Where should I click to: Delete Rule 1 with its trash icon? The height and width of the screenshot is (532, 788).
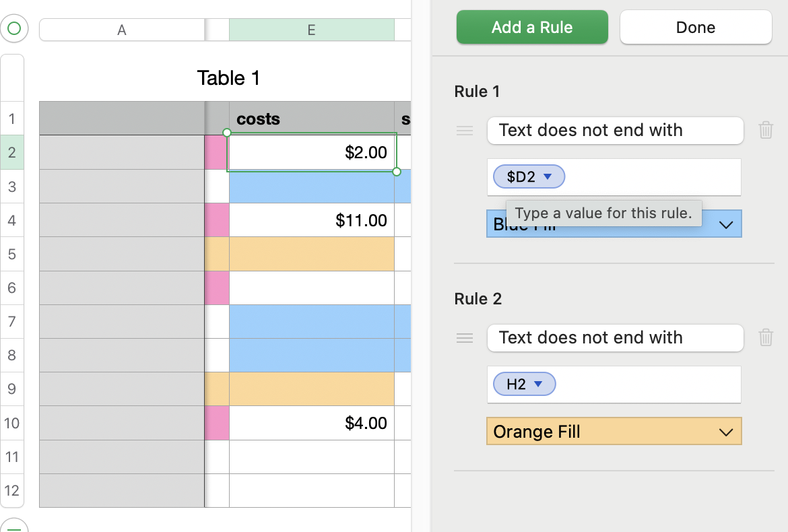pos(766,130)
